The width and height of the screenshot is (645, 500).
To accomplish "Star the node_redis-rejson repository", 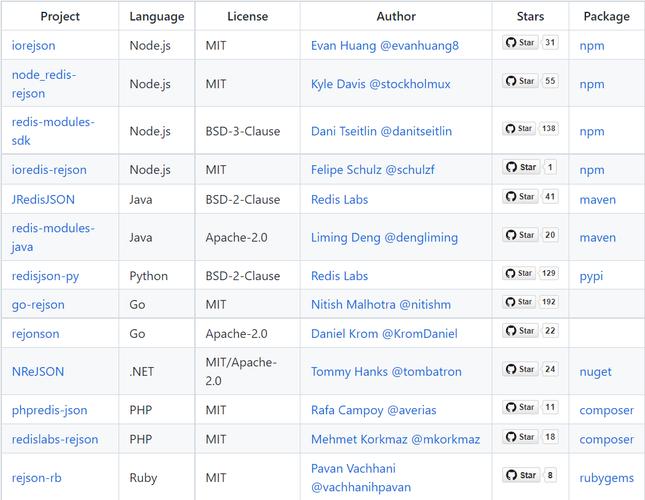I will [x=520, y=81].
